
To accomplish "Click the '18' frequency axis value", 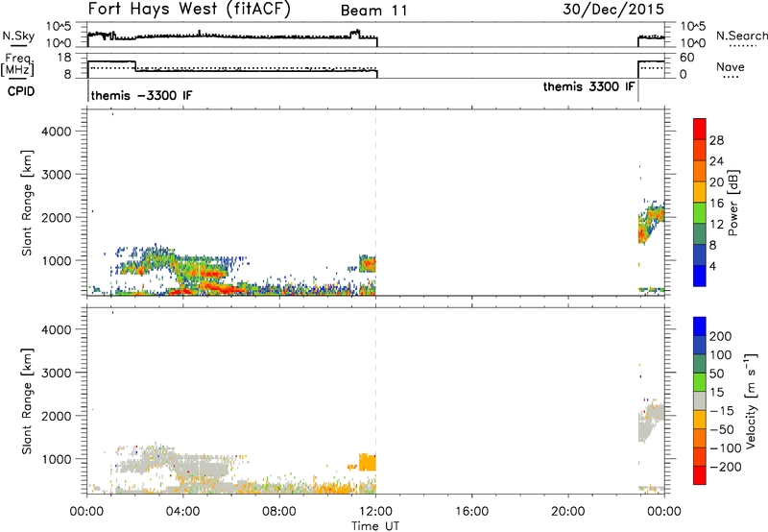I will pos(64,58).
